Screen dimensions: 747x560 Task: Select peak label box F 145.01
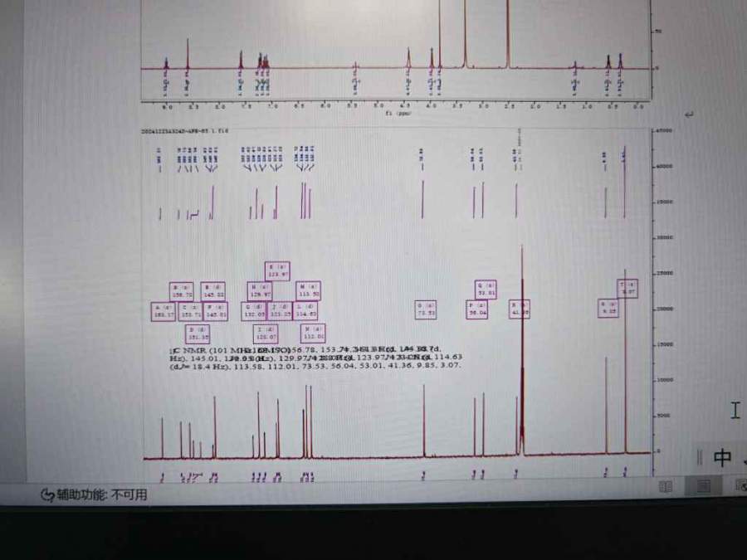[215, 311]
